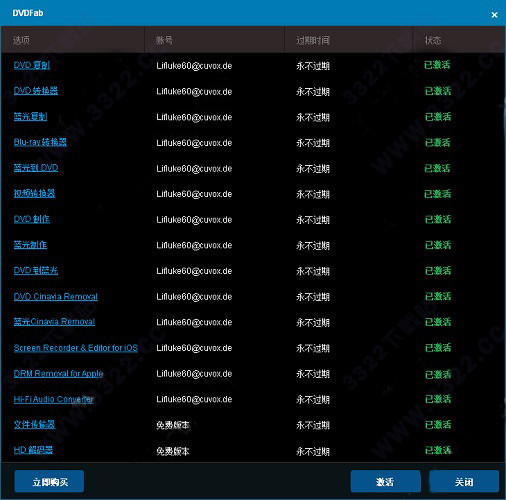Viewport: 506px width, 500px height.
Task: Close the DVDFab dialog with X
Action: 494,15
